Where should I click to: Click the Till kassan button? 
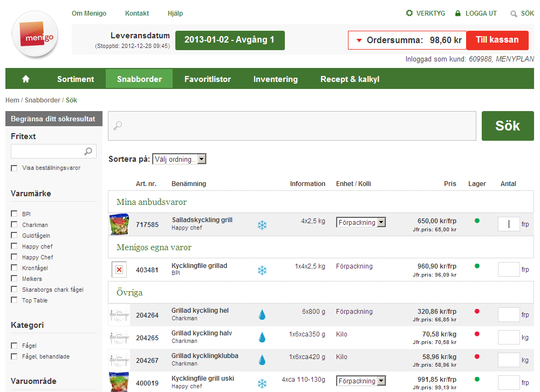pyautogui.click(x=497, y=40)
